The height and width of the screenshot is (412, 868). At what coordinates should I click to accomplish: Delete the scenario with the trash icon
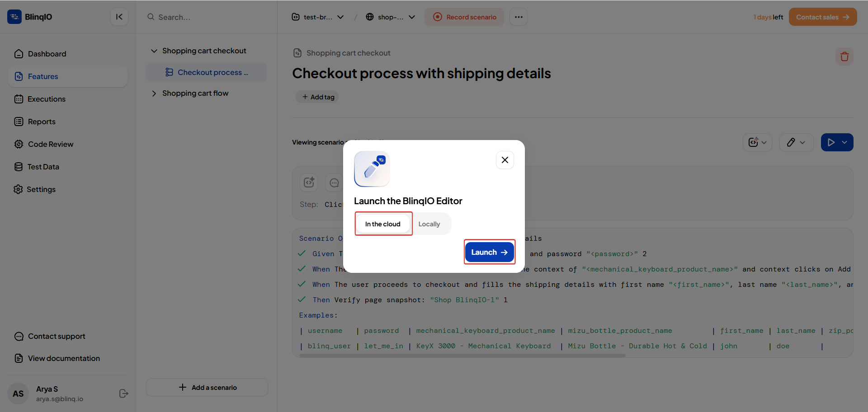click(x=844, y=56)
